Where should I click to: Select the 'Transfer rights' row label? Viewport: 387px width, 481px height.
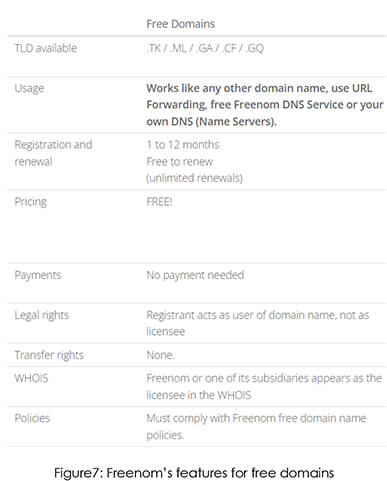(49, 355)
